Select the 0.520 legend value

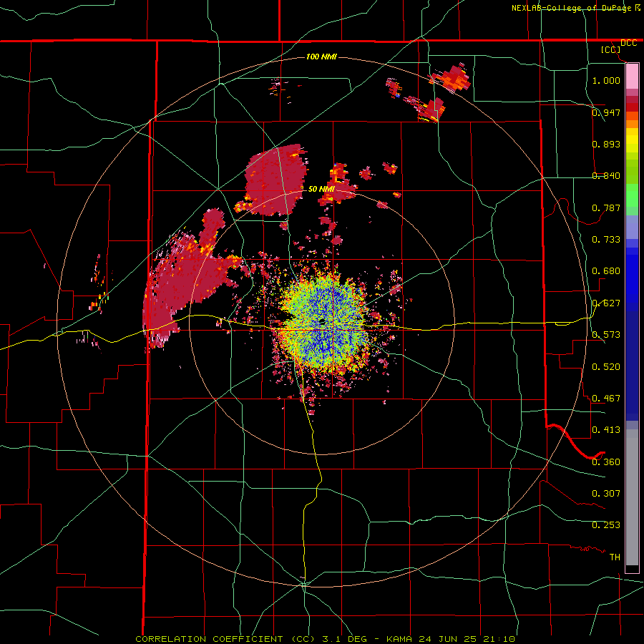(606, 366)
